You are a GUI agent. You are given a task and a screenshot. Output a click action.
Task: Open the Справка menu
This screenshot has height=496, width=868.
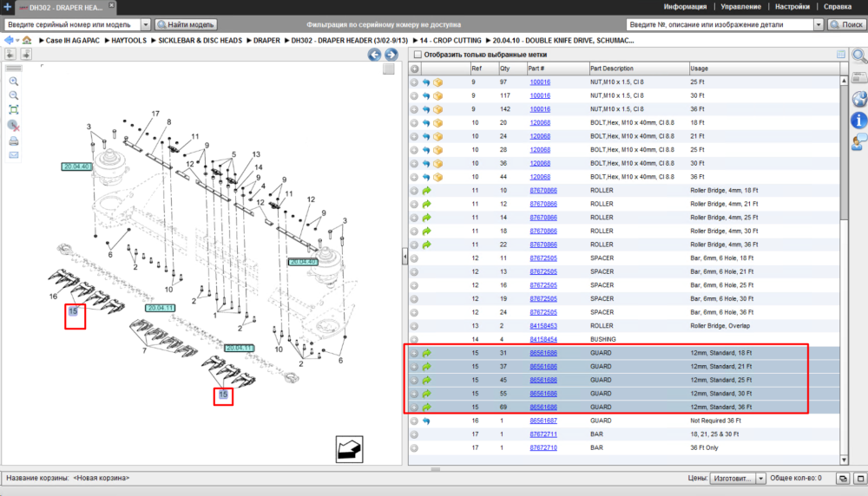pyautogui.click(x=838, y=7)
